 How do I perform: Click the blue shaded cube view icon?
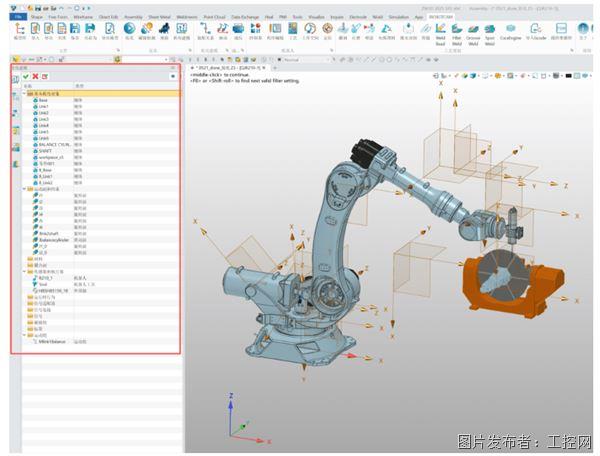pos(473,76)
